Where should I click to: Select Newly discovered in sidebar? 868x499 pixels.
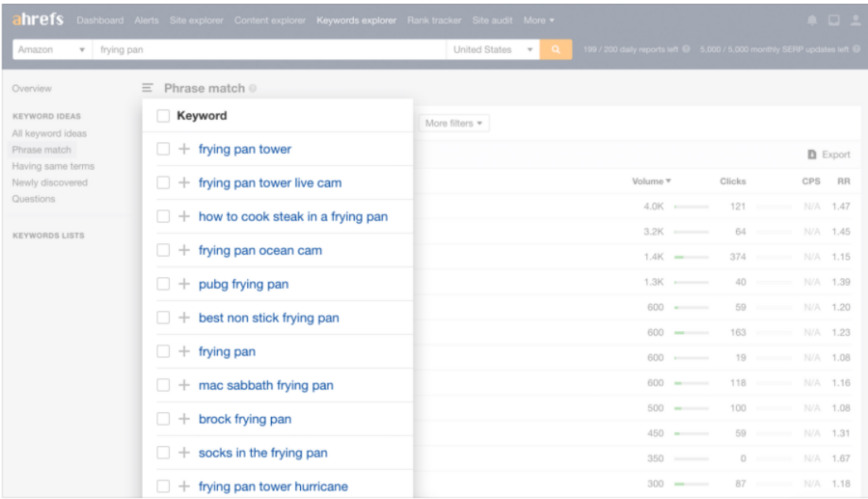50,182
